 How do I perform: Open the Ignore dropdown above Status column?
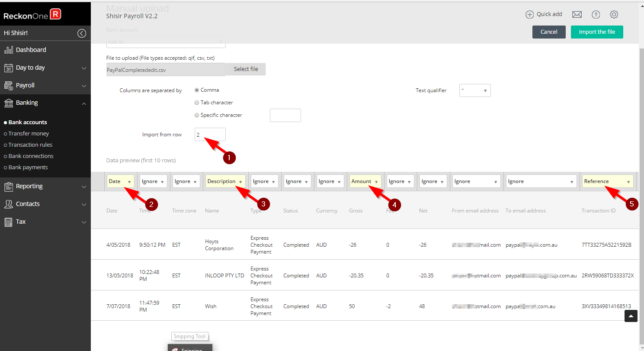coord(298,181)
